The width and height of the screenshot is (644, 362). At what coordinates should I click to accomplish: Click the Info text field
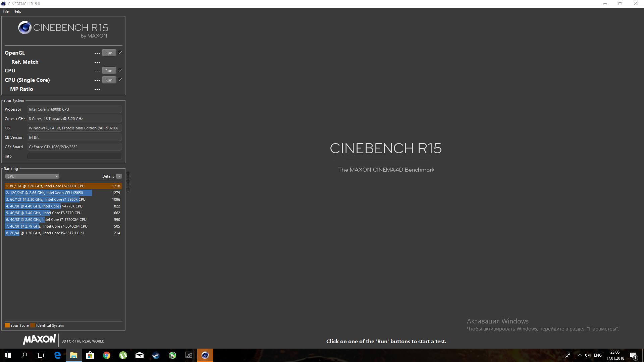[x=74, y=156]
